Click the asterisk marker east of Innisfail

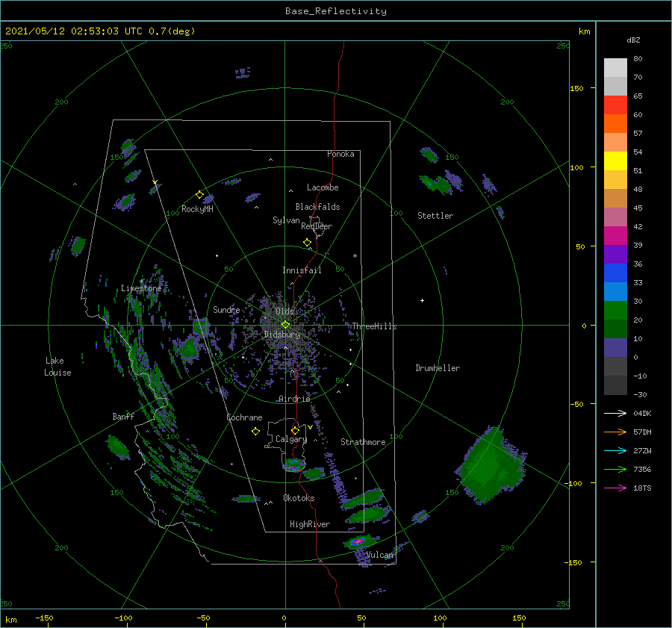coord(355,256)
